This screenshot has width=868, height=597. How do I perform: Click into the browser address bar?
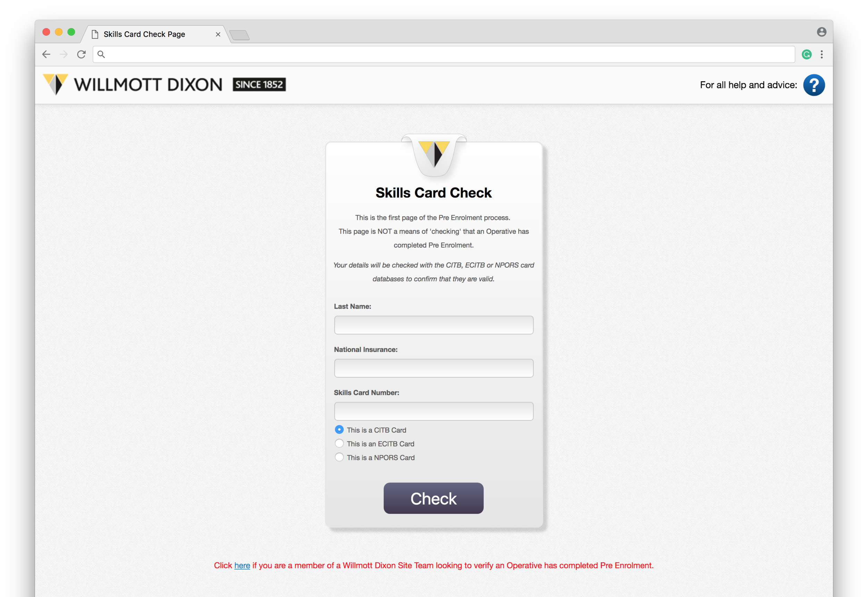coord(444,55)
